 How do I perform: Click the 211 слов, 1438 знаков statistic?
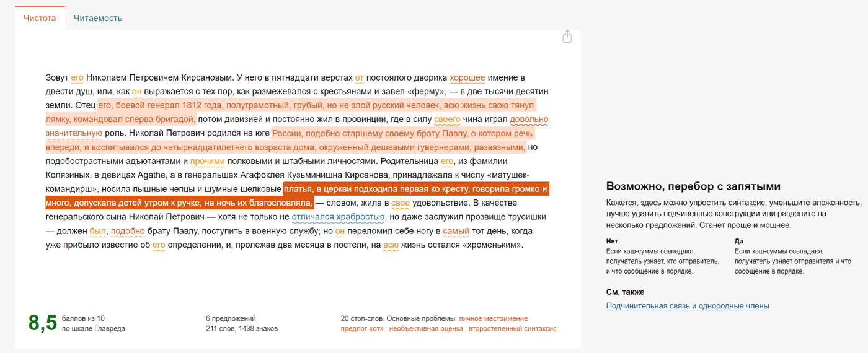point(242,329)
